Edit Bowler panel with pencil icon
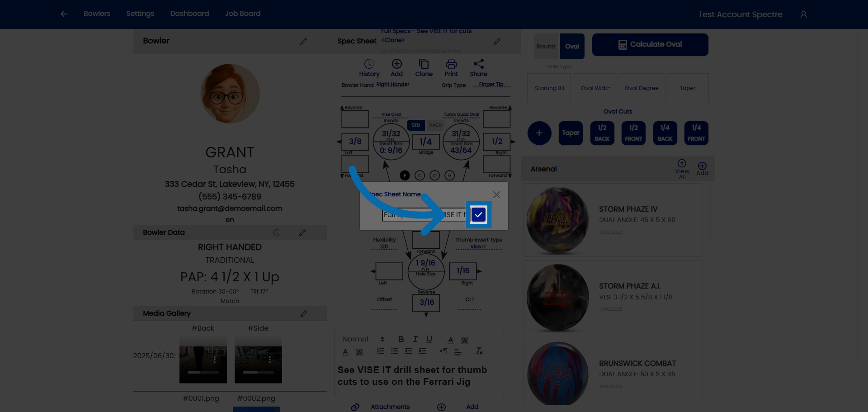868x412 pixels. (x=303, y=42)
